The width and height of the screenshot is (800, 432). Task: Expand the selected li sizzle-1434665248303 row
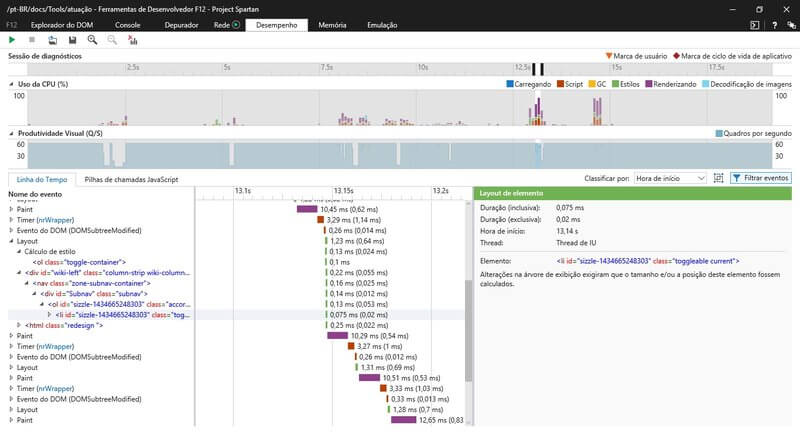click(49, 315)
